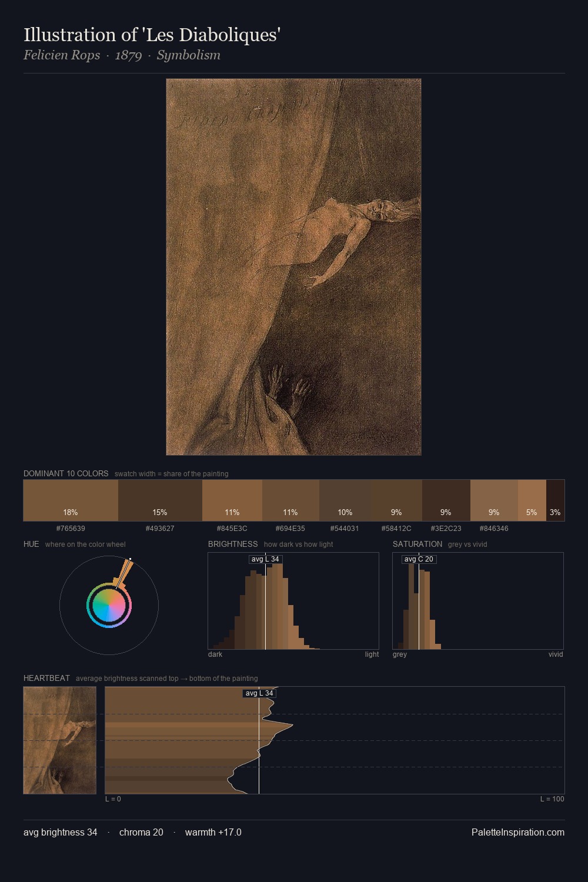Click the 'HUE' section heading

[x=31, y=544]
